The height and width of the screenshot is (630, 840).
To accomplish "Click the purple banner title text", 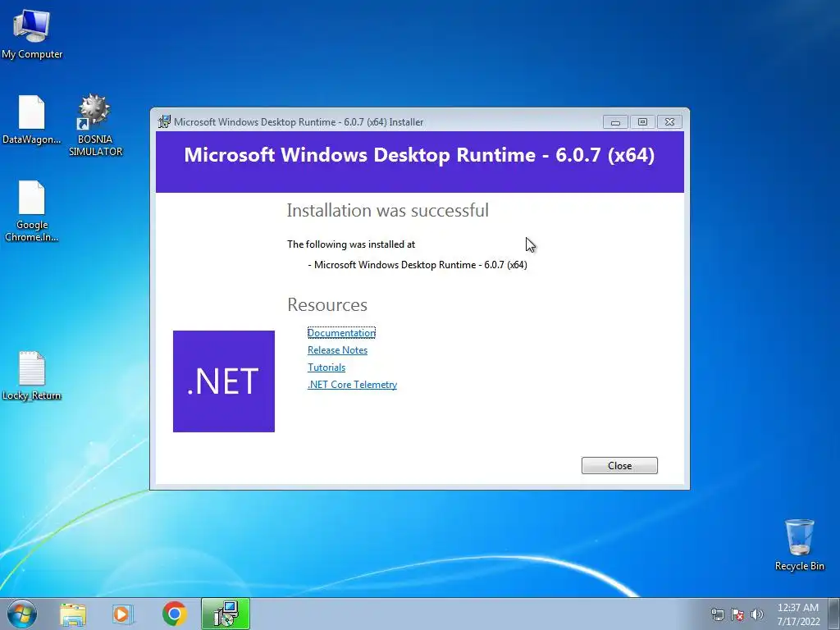I will 419,155.
